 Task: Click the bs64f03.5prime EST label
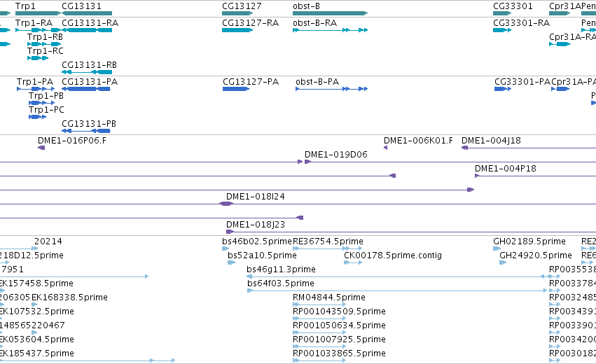point(281,283)
